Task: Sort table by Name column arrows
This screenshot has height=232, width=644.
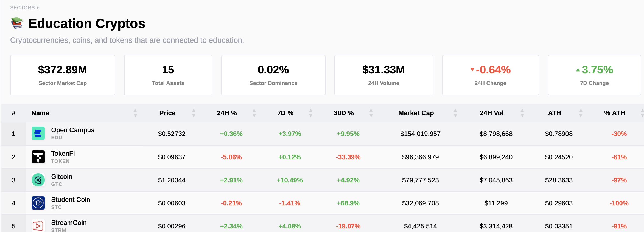Action: (x=135, y=113)
